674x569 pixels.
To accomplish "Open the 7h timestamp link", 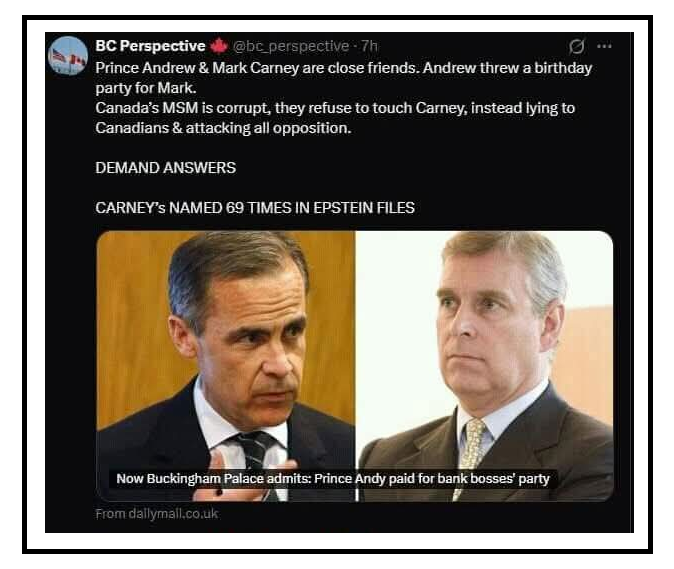I will tap(369, 46).
